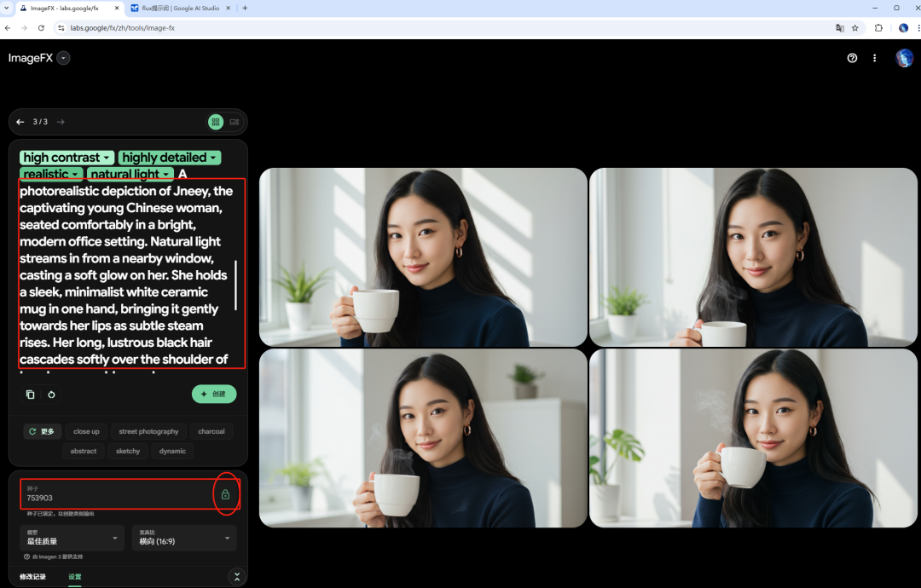Switch to single image detail view
This screenshot has height=588, width=921.
click(235, 122)
